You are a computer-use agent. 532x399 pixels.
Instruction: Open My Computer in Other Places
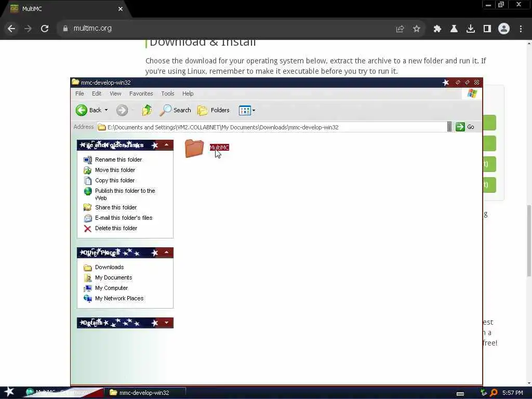(111, 288)
